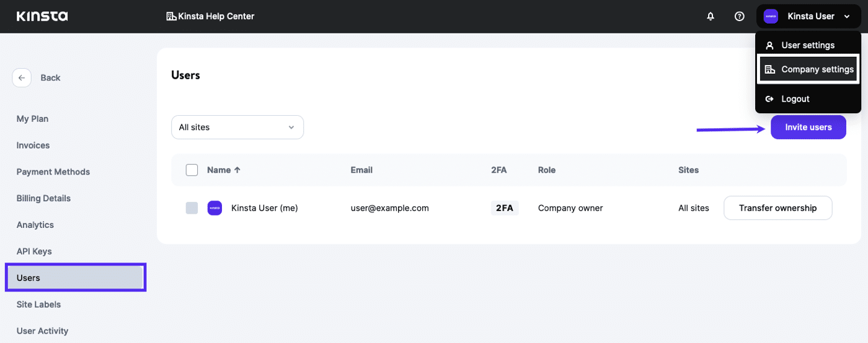This screenshot has width=868, height=343.
Task: Open the notifications bell
Action: coord(711,17)
